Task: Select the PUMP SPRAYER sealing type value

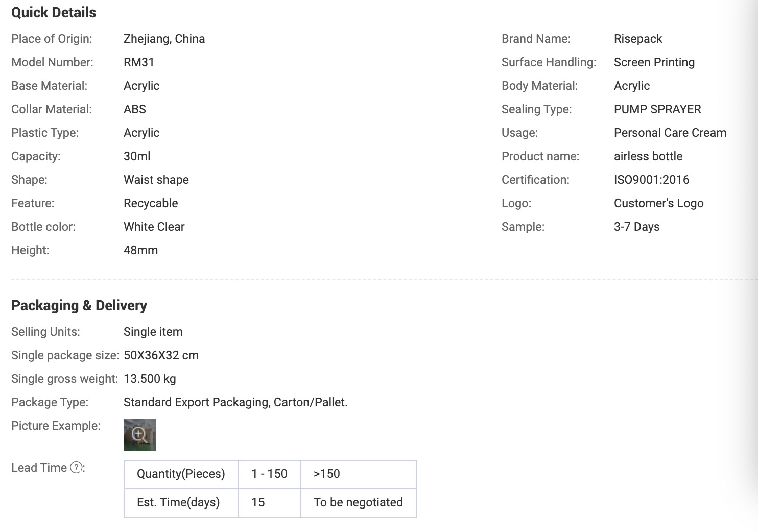Action: point(657,109)
